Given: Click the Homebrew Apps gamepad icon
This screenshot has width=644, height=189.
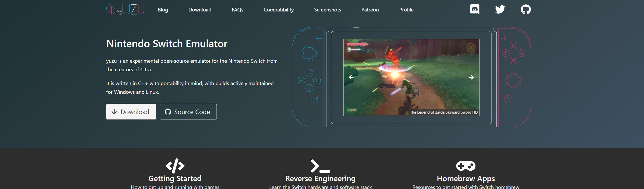Looking at the screenshot, I should [x=466, y=166].
